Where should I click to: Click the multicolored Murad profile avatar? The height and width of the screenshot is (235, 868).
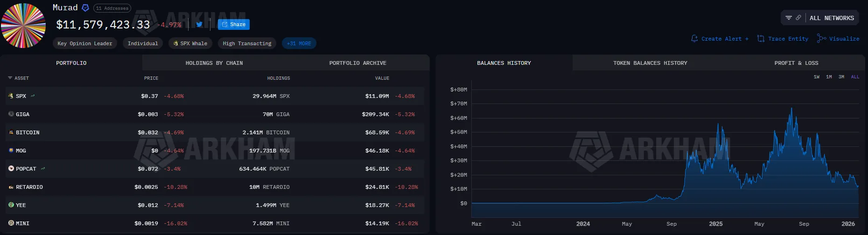[x=23, y=26]
